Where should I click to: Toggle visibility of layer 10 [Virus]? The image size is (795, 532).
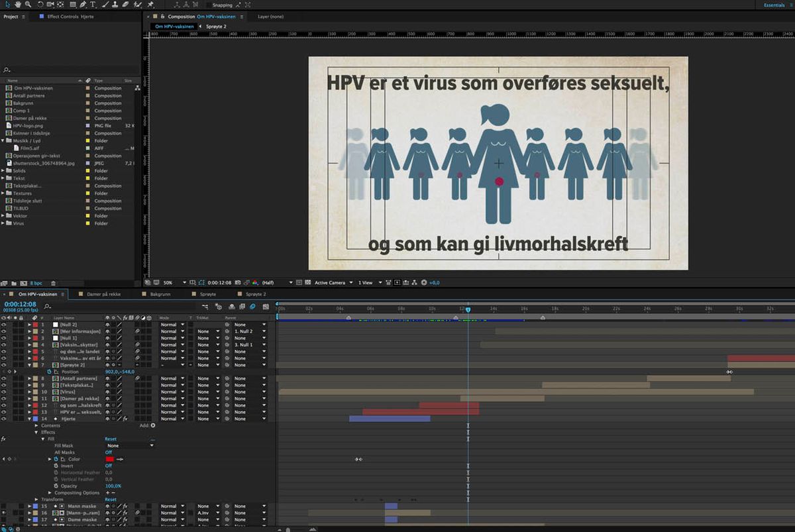coord(4,392)
